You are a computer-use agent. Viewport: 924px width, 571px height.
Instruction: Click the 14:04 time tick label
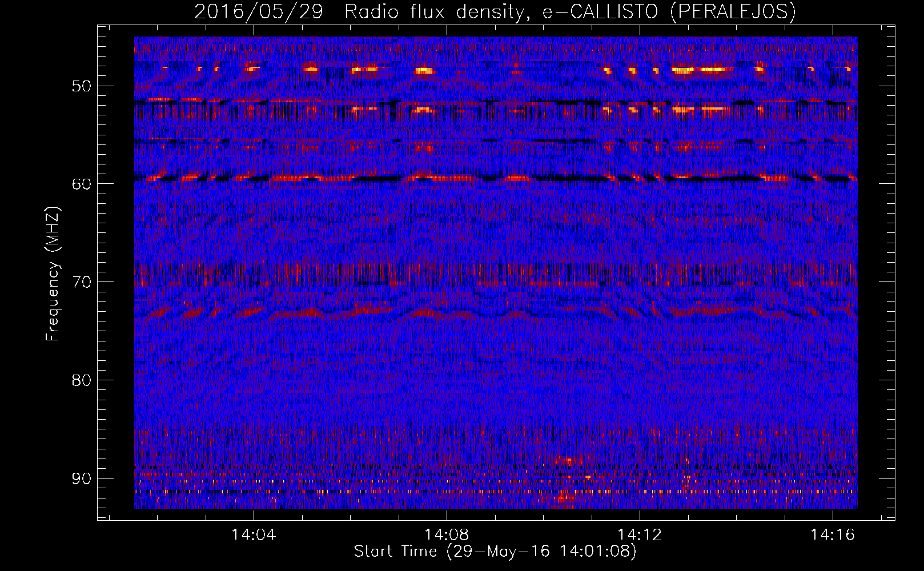click(254, 534)
